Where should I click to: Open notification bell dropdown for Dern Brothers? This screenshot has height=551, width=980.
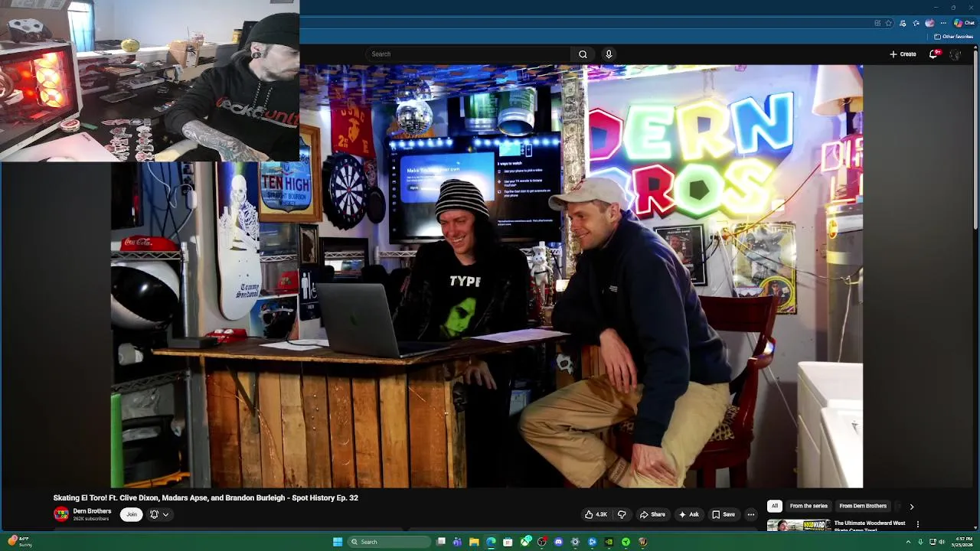tap(159, 514)
